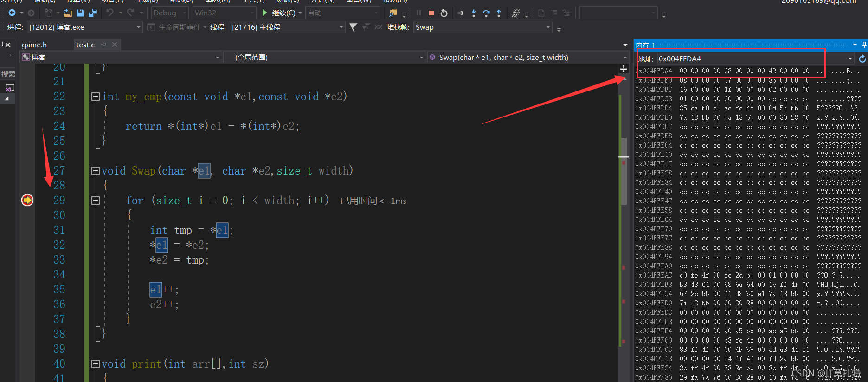Open the Memory 1 window options arrow
Viewport: 868px width, 382px height.
coord(855,45)
